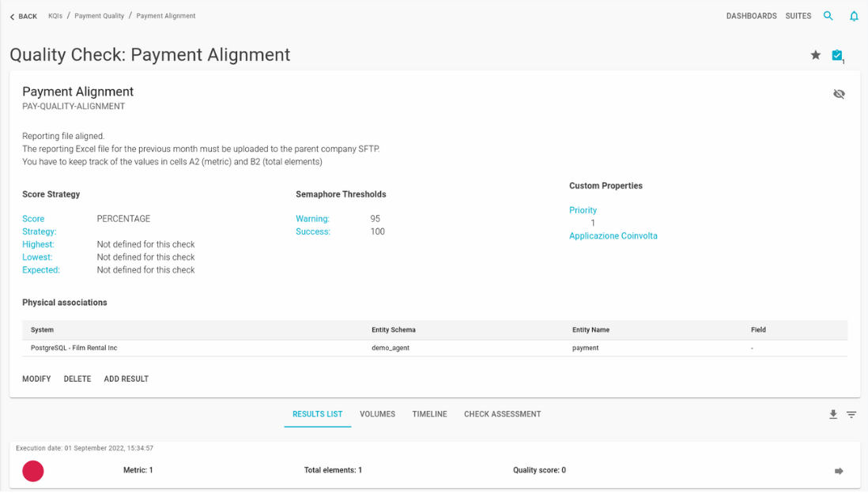Open the SUITES menu
Viewport: 868px width, 493px height.
point(798,16)
